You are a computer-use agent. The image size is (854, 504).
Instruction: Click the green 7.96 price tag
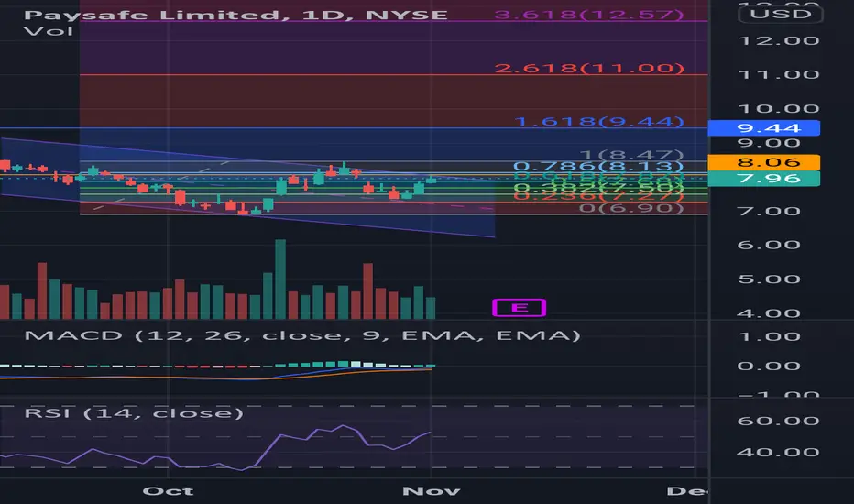point(763,178)
